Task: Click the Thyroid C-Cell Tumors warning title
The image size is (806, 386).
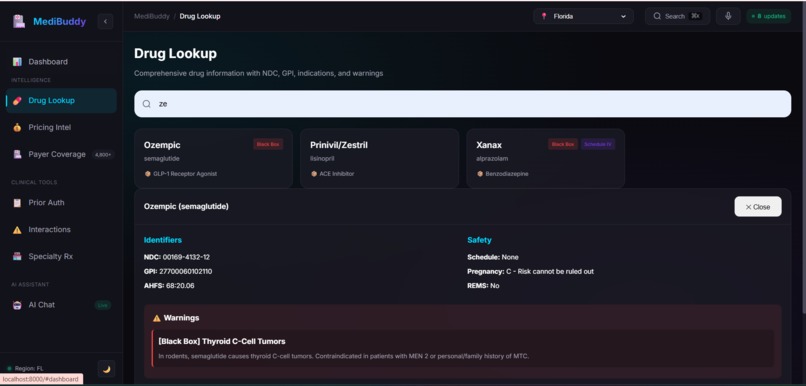Action: pos(222,341)
